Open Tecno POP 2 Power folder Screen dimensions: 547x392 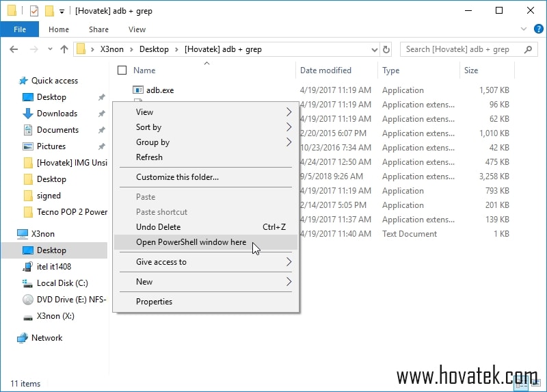click(x=72, y=212)
